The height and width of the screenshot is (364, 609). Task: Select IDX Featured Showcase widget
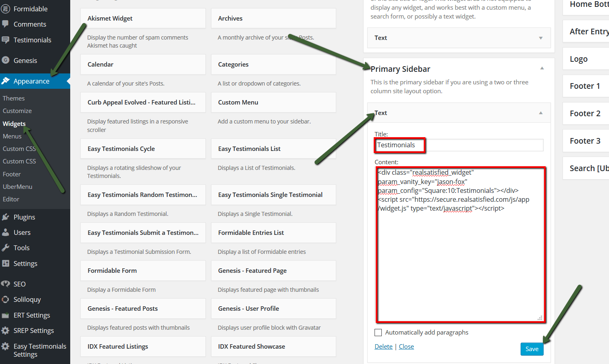click(x=274, y=347)
